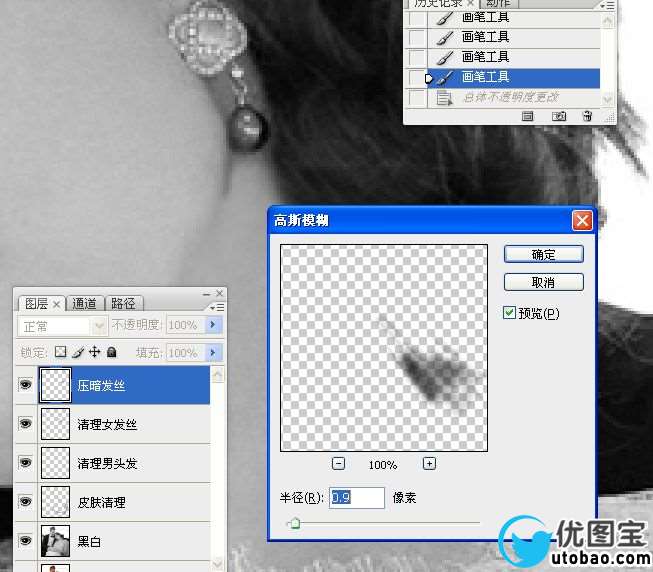The height and width of the screenshot is (572, 653).
Task: Delete current history state trash icon
Action: [587, 116]
